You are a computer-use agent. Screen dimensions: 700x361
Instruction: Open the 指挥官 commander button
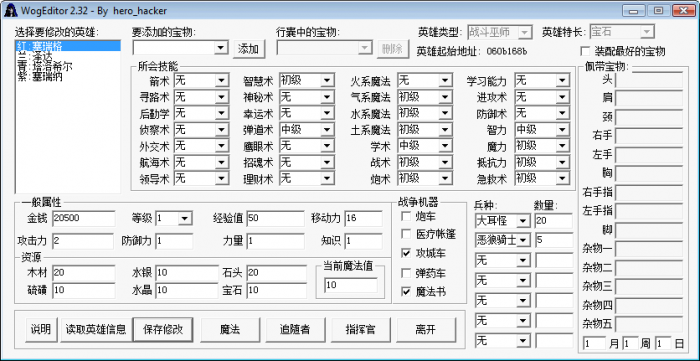[361, 330]
